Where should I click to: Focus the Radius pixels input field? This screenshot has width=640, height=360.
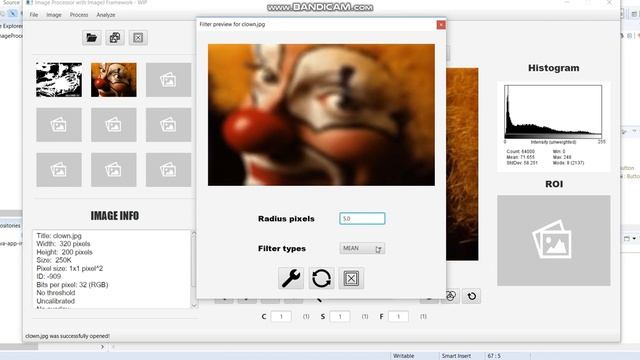(x=362, y=218)
